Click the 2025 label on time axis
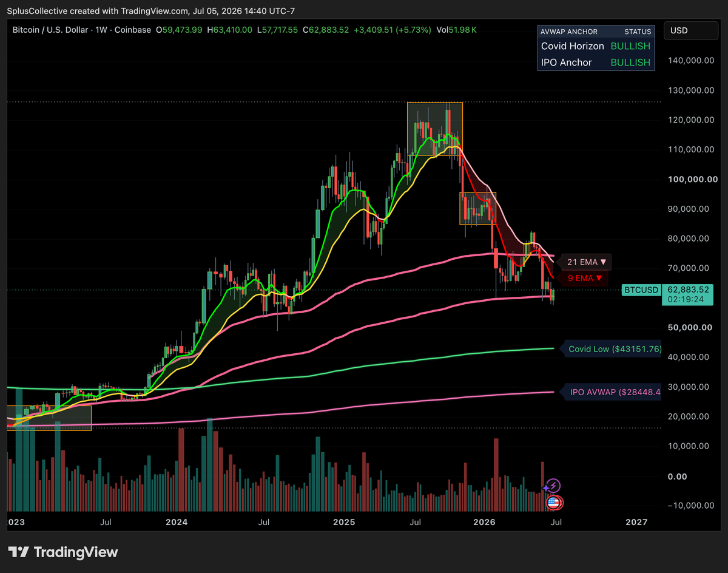This screenshot has width=728, height=573. tap(345, 522)
